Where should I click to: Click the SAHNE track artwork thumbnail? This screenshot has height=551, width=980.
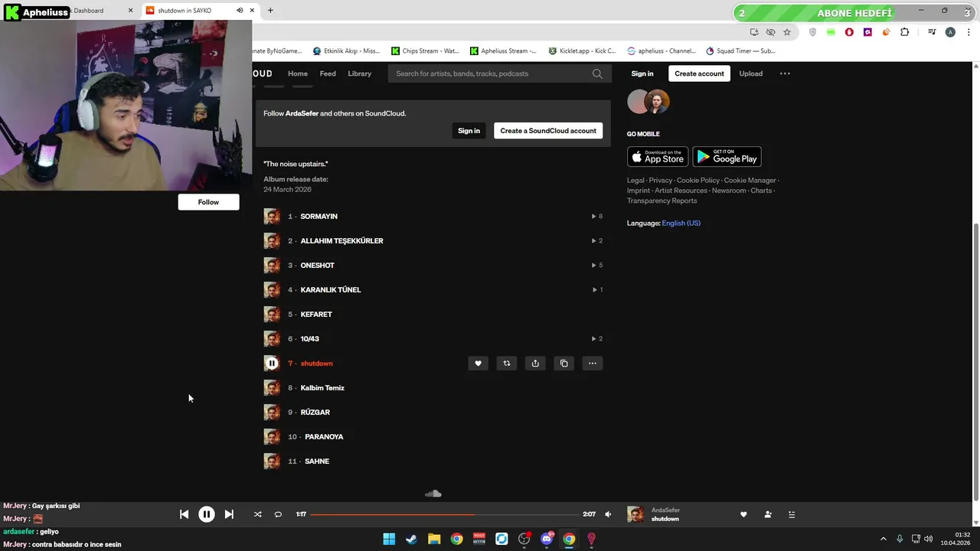click(272, 461)
